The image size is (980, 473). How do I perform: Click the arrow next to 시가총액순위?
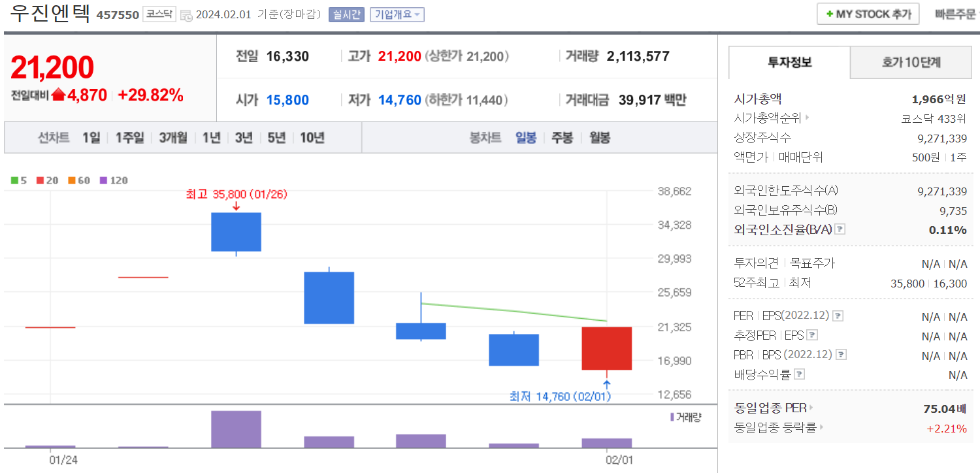point(808,118)
